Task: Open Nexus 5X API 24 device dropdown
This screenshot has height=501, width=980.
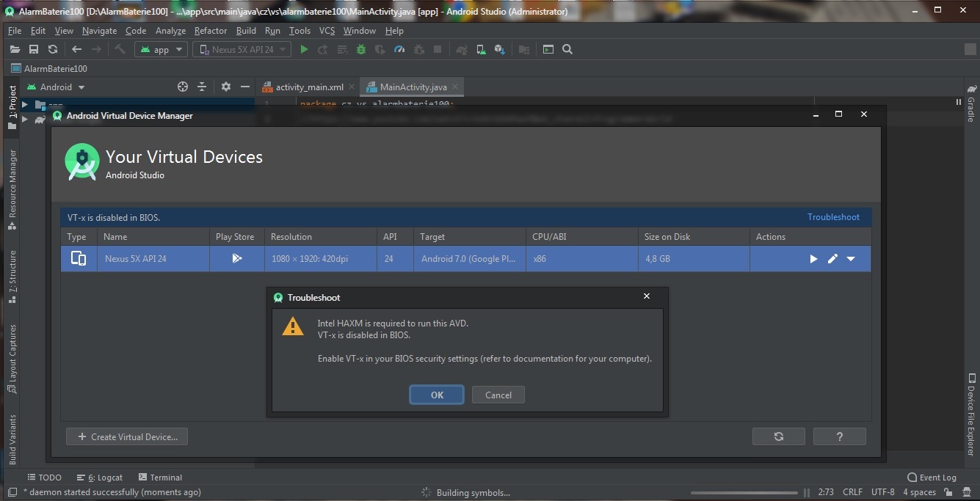Action: (x=242, y=49)
